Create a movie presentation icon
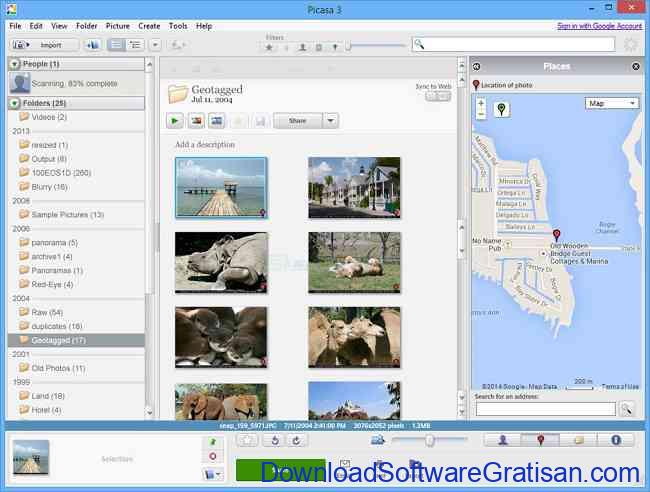Screen dimensions: 650x492 click(x=217, y=121)
